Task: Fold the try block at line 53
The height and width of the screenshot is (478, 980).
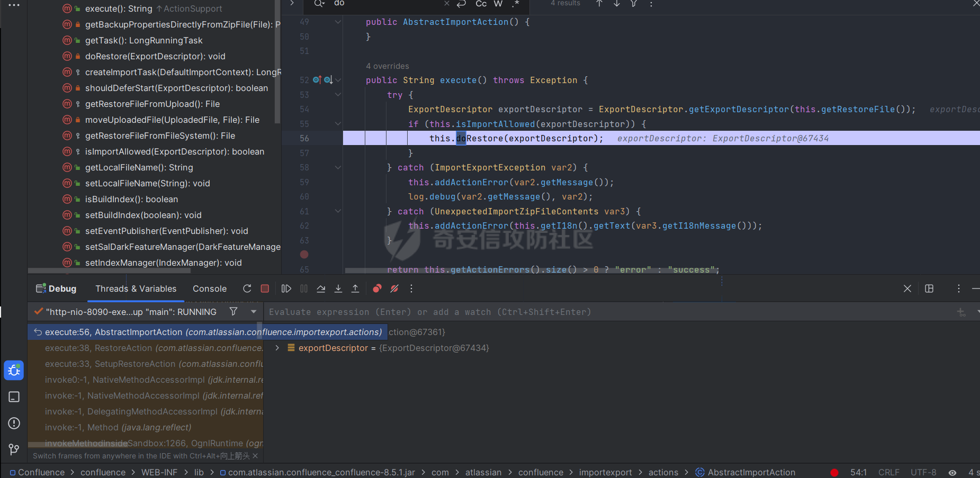Action: click(x=338, y=95)
